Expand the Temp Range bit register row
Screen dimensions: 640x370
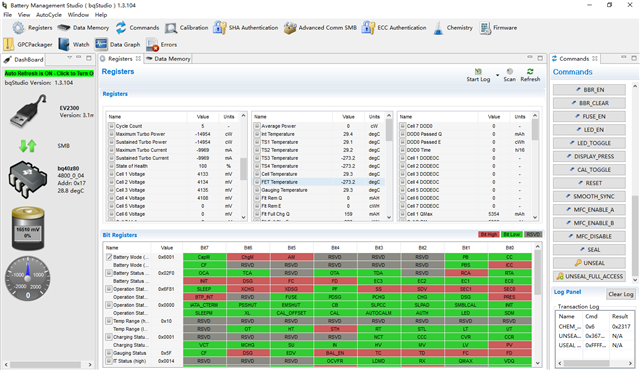(109, 321)
